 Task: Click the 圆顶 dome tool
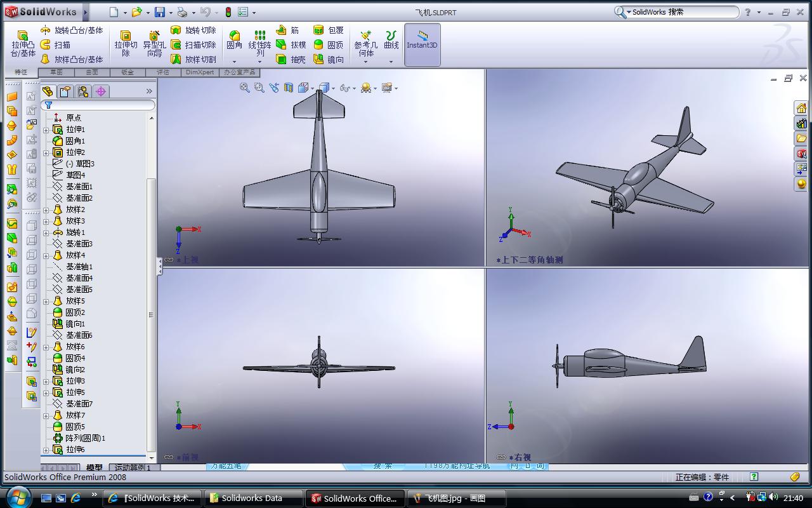329,44
